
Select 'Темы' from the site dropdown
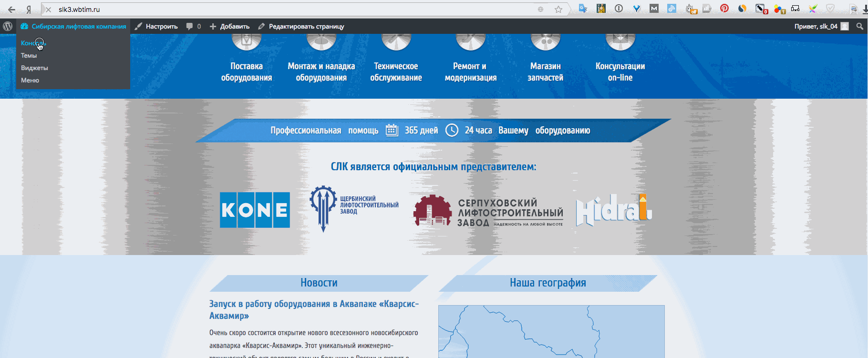pyautogui.click(x=73, y=55)
